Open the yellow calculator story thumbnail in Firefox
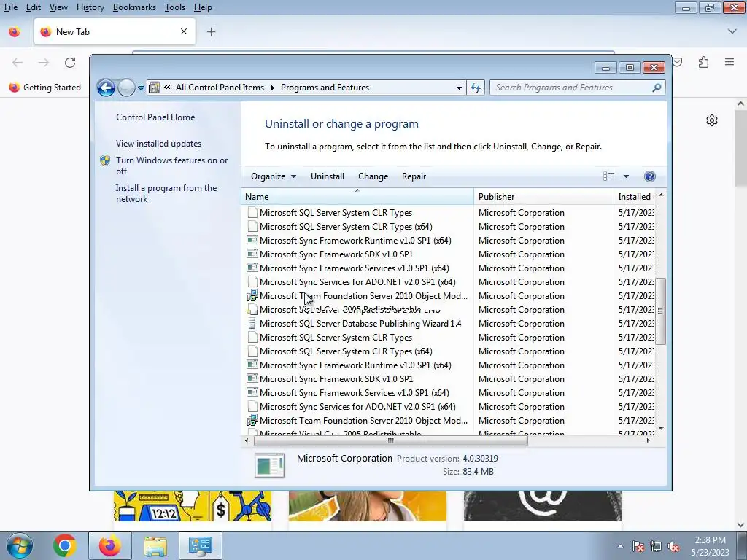 click(193, 506)
